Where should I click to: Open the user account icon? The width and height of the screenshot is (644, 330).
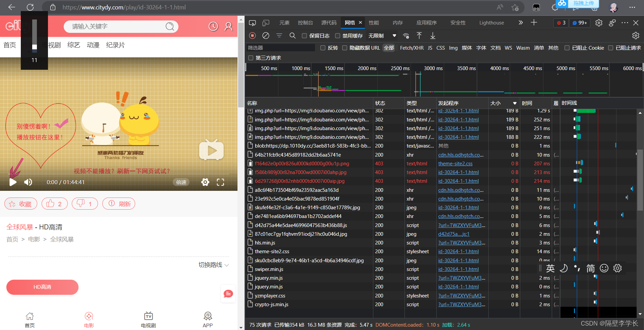pyautogui.click(x=228, y=26)
